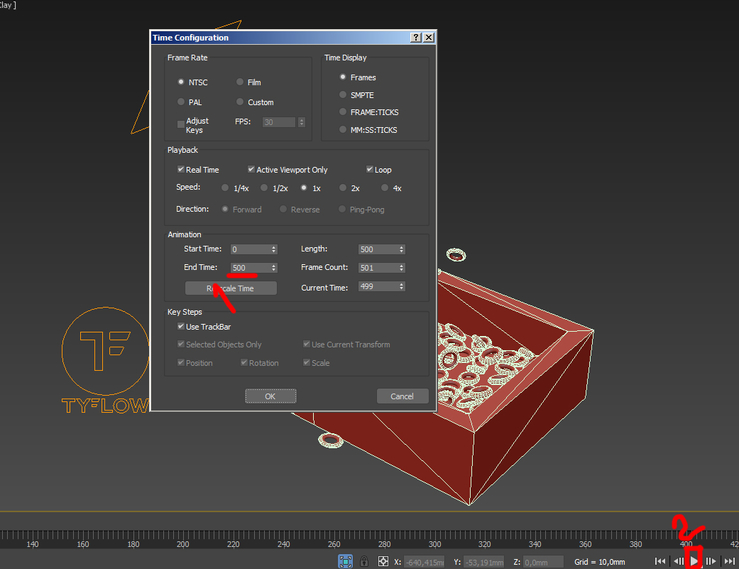This screenshot has width=739, height=569.
Task: Step to next frame button
Action: tap(711, 561)
